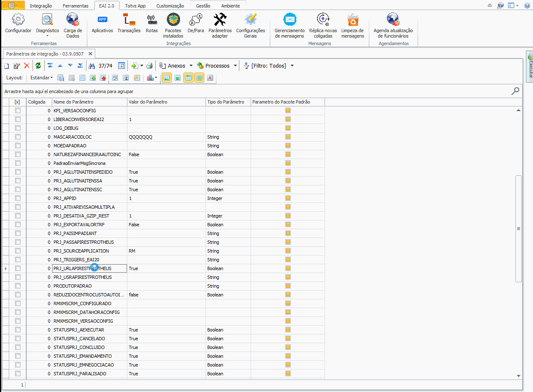Open the Rotas icon

pos(152,23)
